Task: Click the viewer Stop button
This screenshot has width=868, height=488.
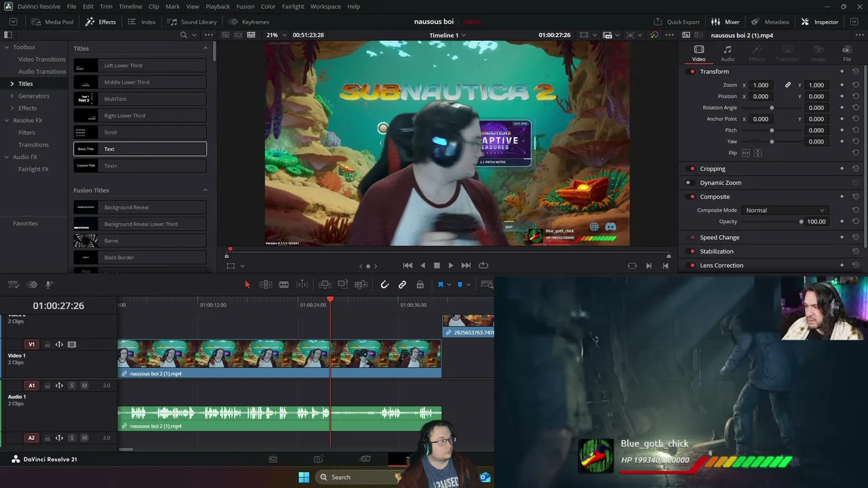Action: (437, 266)
